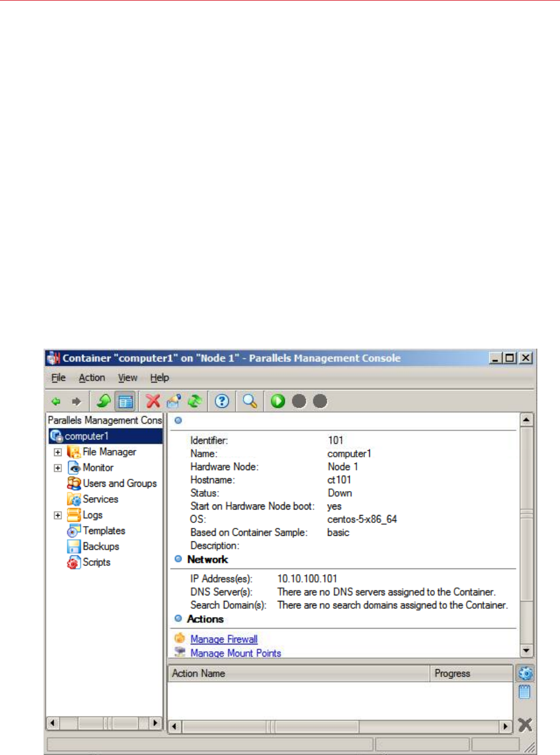Click the second grey Restart circle button
This screenshot has height=755, width=560.
(320, 401)
